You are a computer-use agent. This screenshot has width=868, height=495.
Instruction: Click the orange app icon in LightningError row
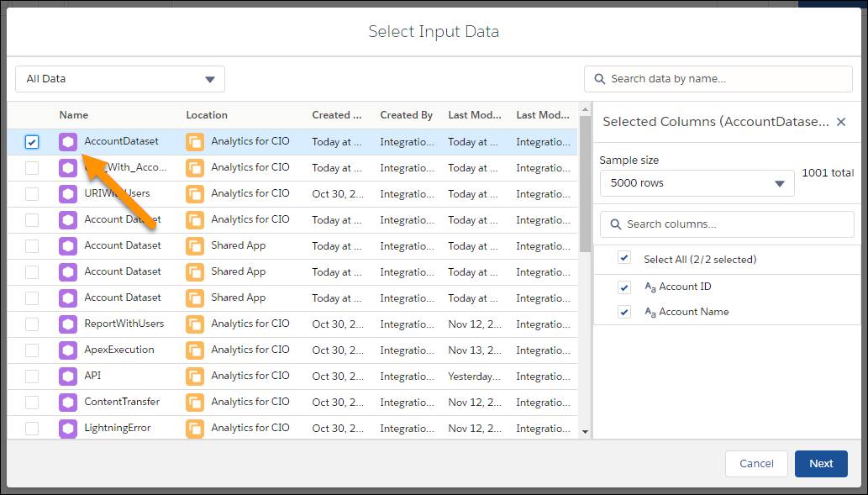coord(195,428)
